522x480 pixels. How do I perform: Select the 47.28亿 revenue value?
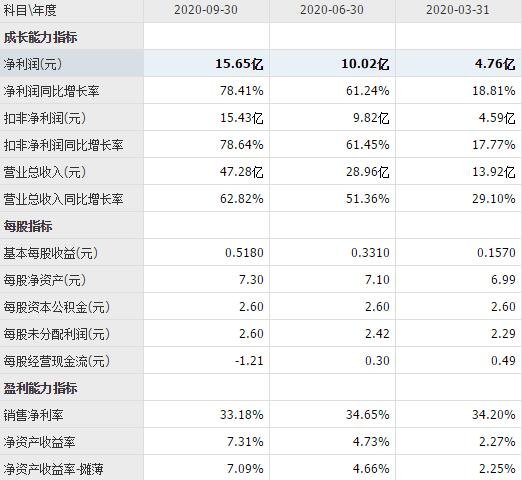click(x=242, y=172)
